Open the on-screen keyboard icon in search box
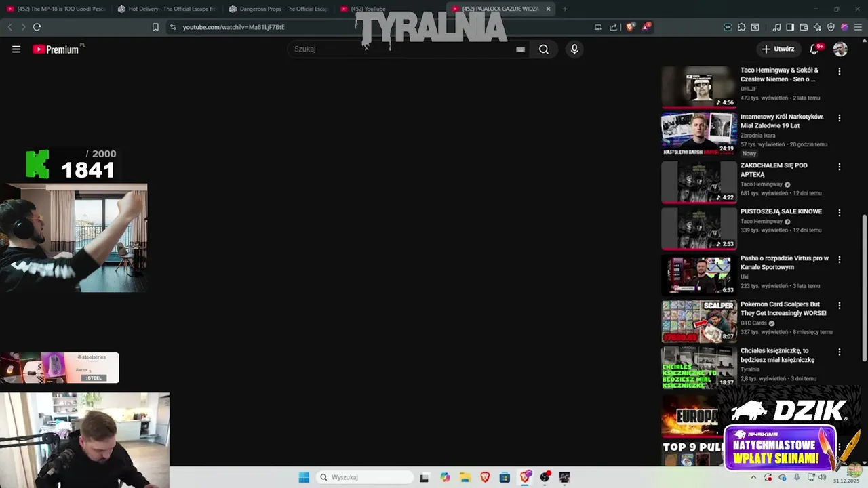 pos(520,49)
